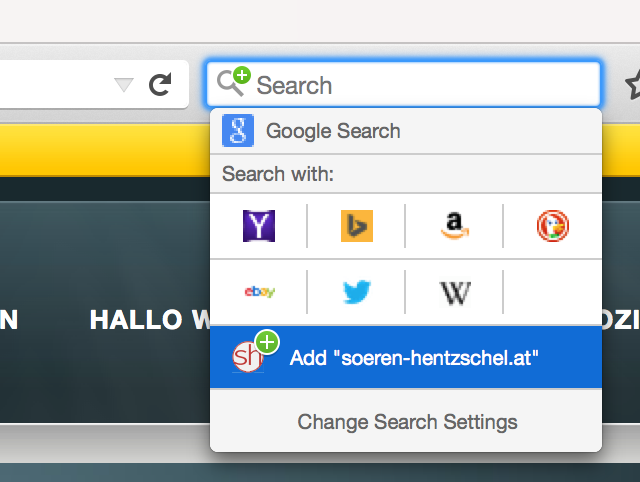Search with the Yahoo engine icon
The height and width of the screenshot is (482, 640).
pos(259,227)
